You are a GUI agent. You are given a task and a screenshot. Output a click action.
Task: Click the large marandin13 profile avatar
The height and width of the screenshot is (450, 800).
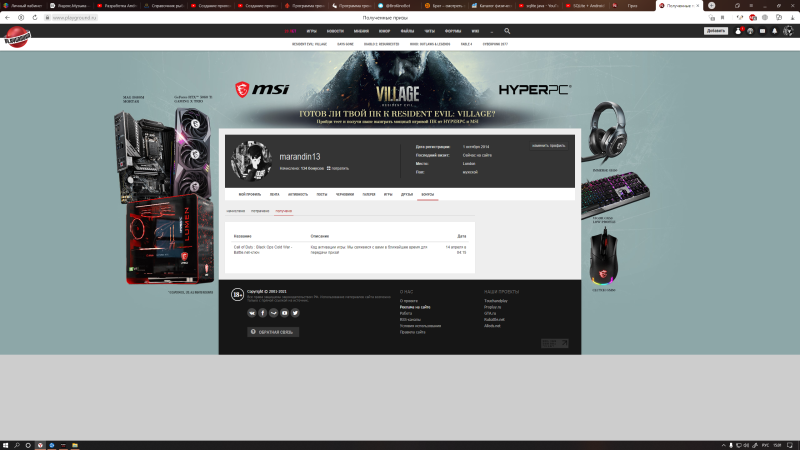point(251,161)
